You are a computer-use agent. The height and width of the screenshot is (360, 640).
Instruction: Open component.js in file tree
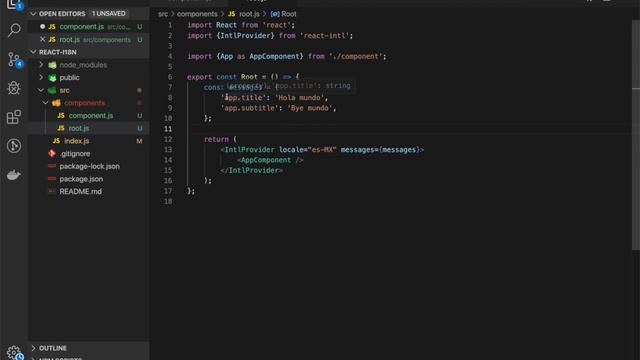(x=91, y=116)
